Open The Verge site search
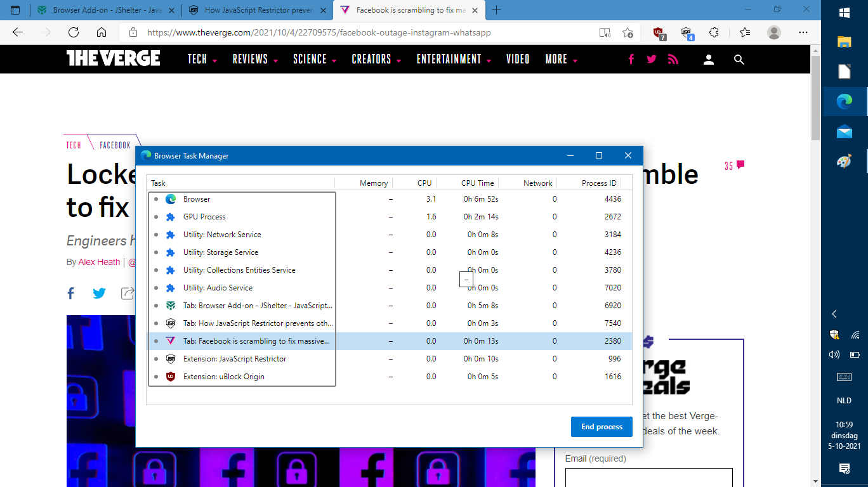Image resolution: width=868 pixels, height=487 pixels. (x=739, y=59)
